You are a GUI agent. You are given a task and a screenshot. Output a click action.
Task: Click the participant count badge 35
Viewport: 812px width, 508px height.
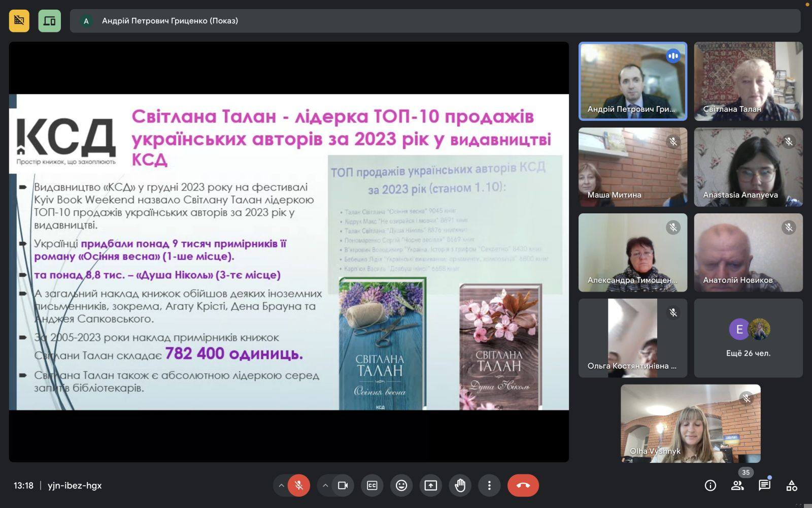[746, 472]
